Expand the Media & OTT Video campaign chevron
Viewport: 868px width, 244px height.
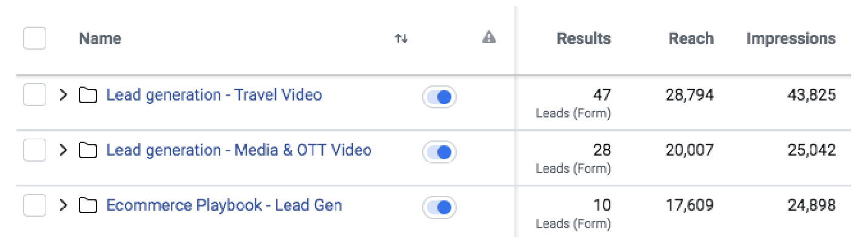click(63, 151)
